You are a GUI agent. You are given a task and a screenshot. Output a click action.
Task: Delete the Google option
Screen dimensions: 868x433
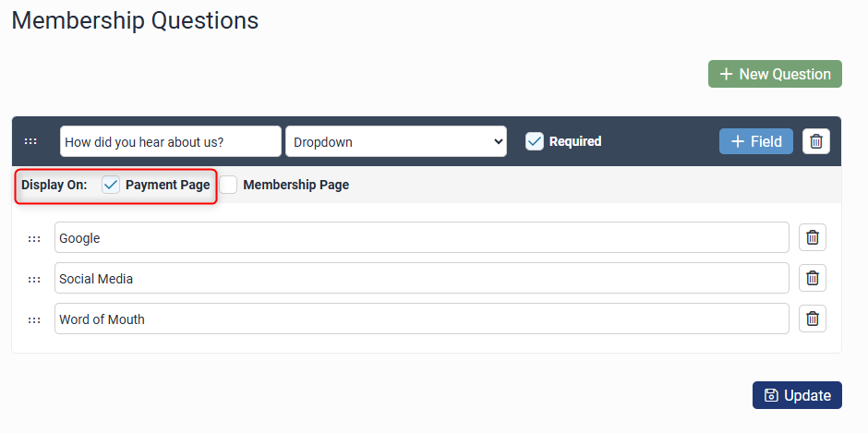813,237
